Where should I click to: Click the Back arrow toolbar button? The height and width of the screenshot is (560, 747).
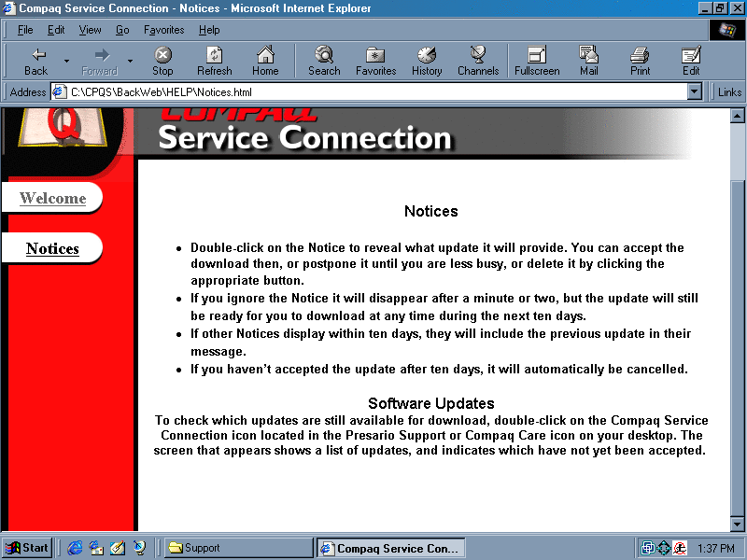(35, 61)
